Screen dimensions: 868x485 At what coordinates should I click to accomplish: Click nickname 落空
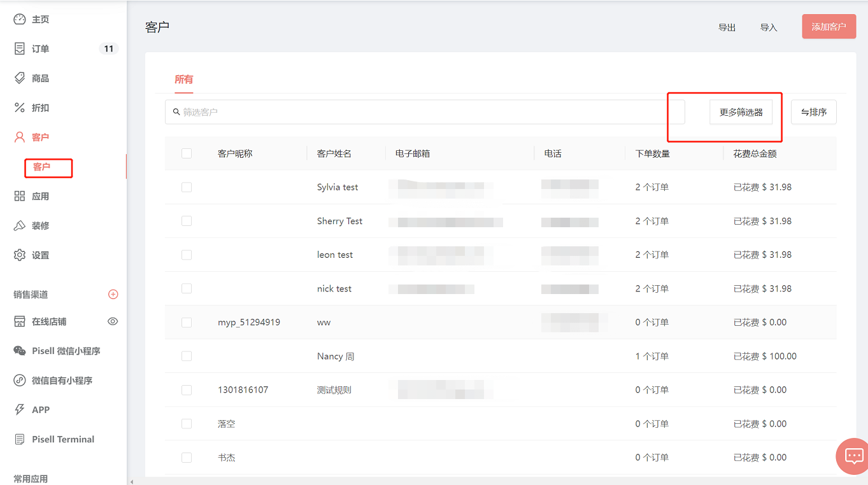click(x=227, y=423)
